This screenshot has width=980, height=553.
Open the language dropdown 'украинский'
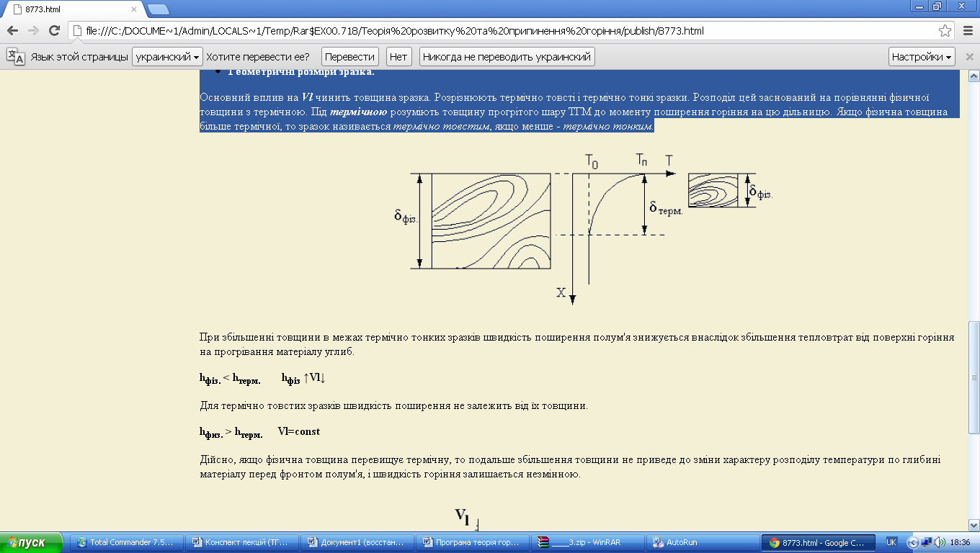pos(167,57)
